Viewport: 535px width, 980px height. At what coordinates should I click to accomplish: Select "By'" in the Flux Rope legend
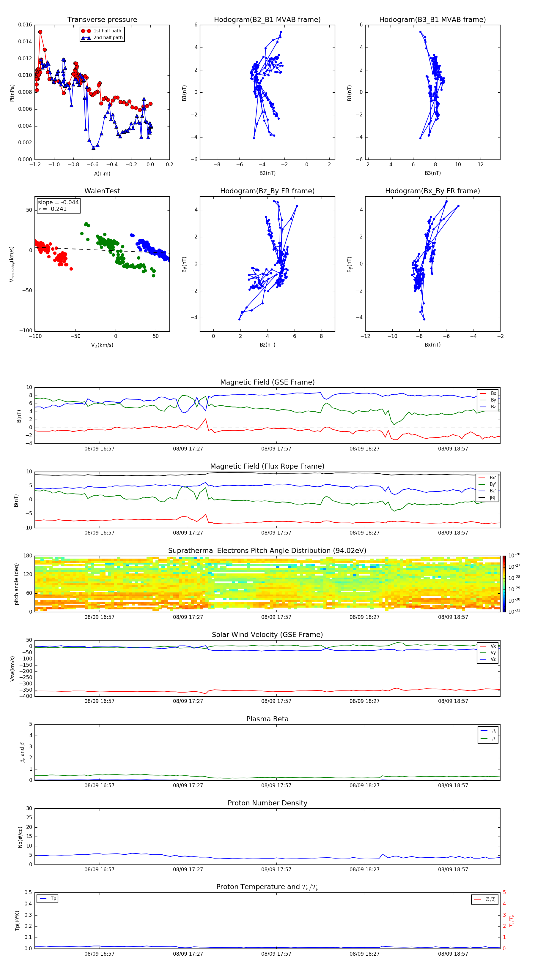coord(487,485)
